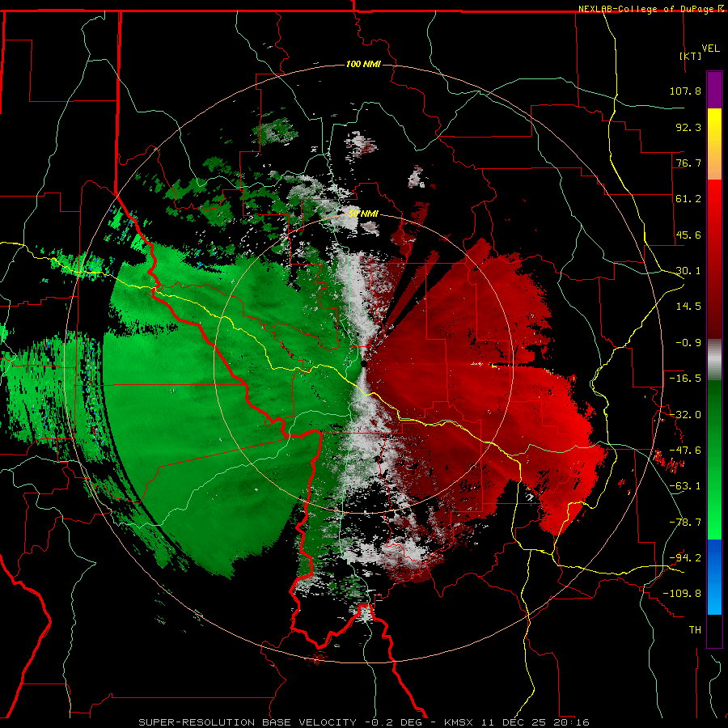Click the 45.6 velocity scale value

[688, 235]
